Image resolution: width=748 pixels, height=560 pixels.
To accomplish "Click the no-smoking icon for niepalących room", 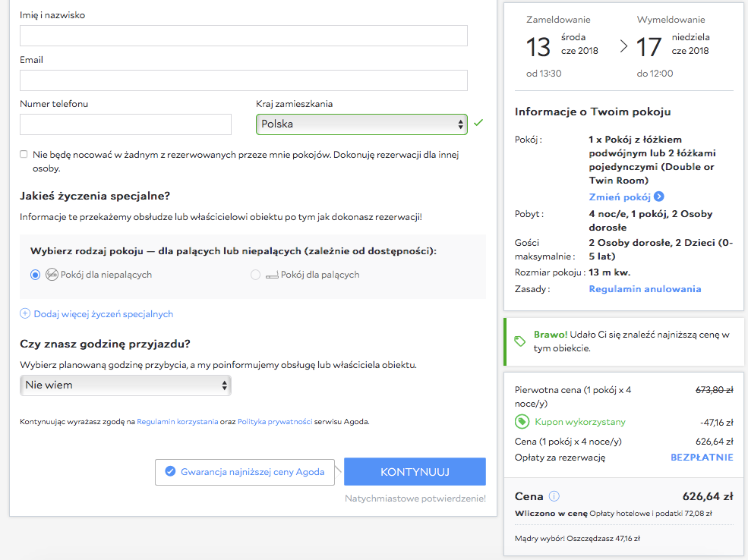I will (x=52, y=275).
